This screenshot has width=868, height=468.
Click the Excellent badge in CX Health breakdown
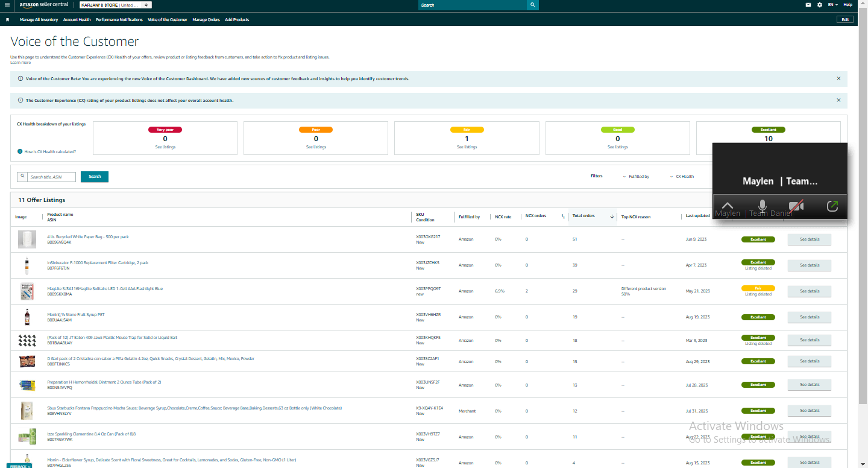(768, 130)
